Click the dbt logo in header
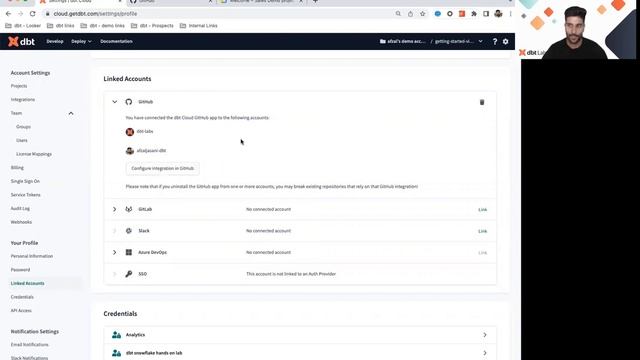 (x=21, y=41)
